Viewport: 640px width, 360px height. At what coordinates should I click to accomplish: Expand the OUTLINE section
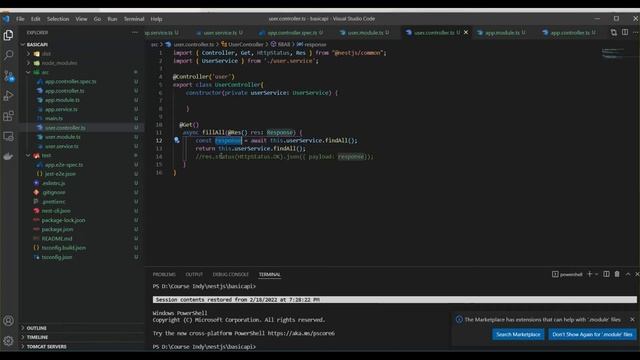[36, 328]
